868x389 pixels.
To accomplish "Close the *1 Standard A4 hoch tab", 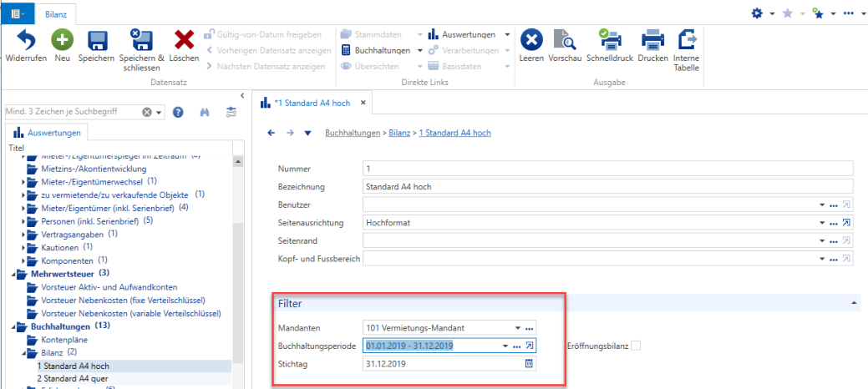I will 363,103.
